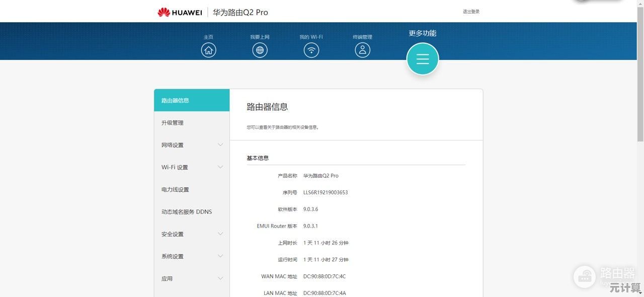Image resolution: width=644 pixels, height=297 pixels.
Task: Open 网络设置 sidebar item label
Action: [173, 145]
